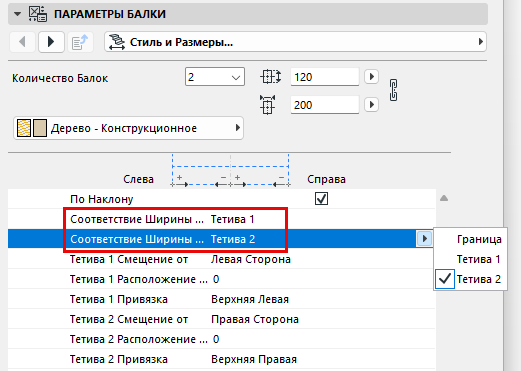Select the Тетива 1 Смещение от row
Image resolution: width=521 pixels, height=371 pixels.
(222, 259)
